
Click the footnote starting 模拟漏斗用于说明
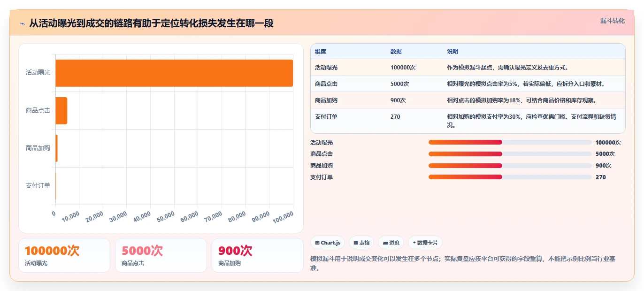coord(462,263)
